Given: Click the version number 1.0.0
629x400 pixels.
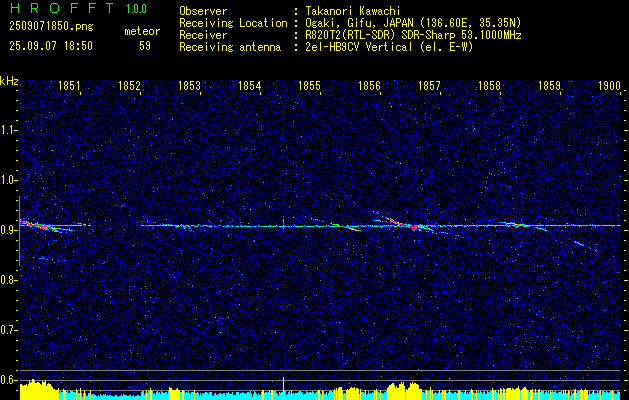Looking at the screenshot, I should point(136,8).
